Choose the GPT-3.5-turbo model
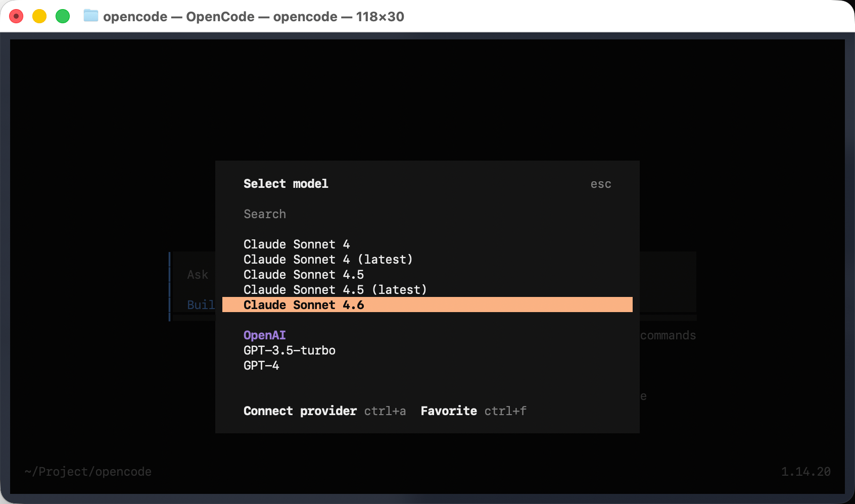 tap(428, 350)
